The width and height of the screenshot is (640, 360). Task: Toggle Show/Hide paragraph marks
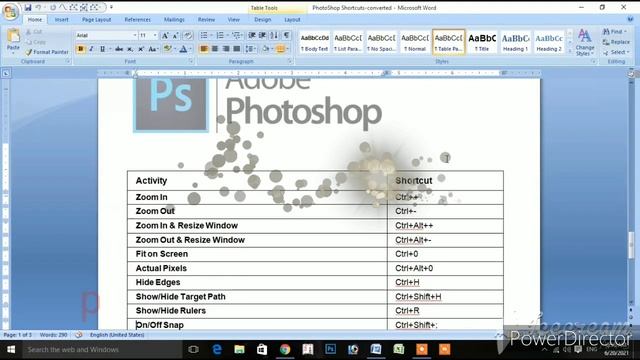click(287, 36)
